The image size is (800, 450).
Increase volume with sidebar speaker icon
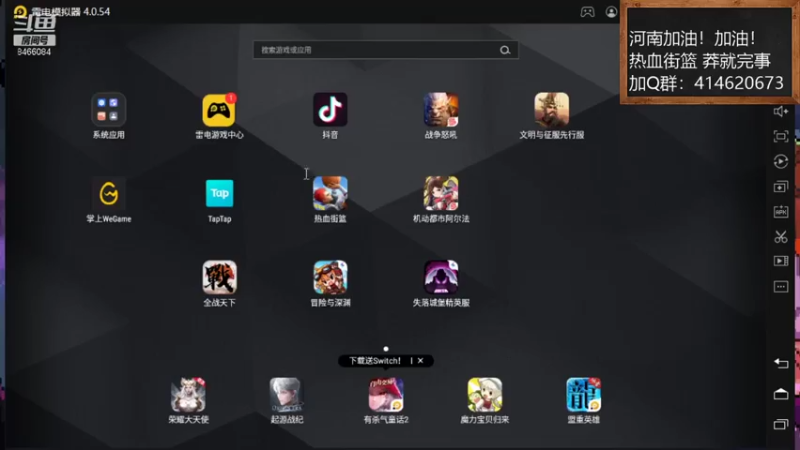781,111
